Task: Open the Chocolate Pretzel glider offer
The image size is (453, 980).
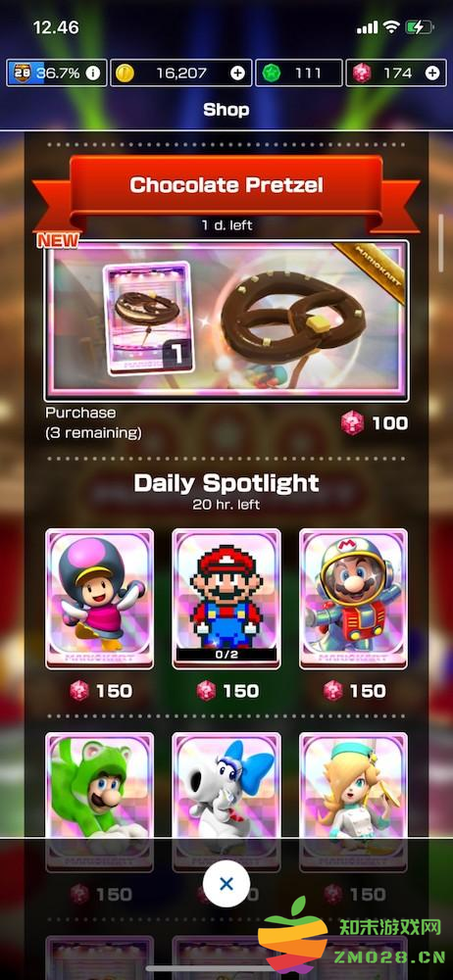Action: [226, 320]
